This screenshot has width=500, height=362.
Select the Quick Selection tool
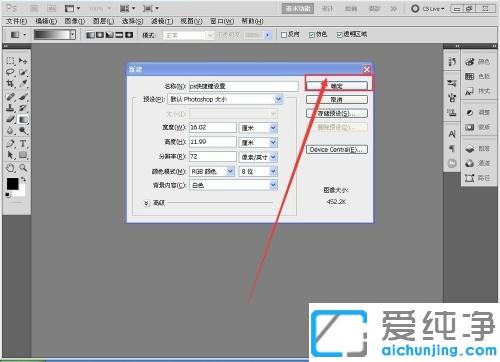pyautogui.click(x=23, y=72)
